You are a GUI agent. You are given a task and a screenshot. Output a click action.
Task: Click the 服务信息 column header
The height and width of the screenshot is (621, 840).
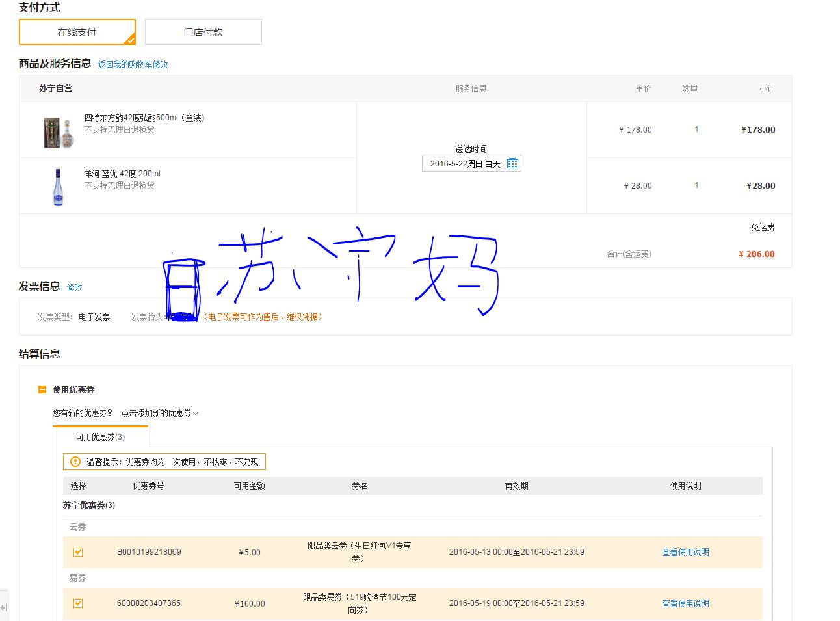[471, 88]
